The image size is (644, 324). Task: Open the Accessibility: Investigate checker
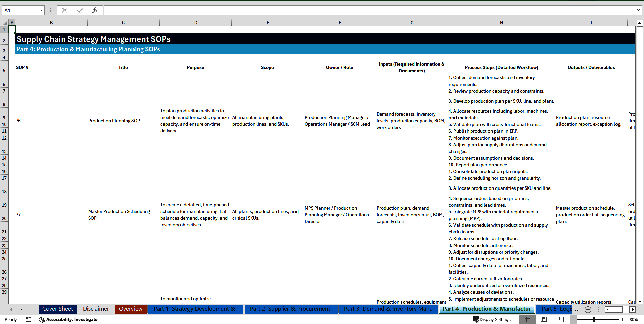click(68, 319)
